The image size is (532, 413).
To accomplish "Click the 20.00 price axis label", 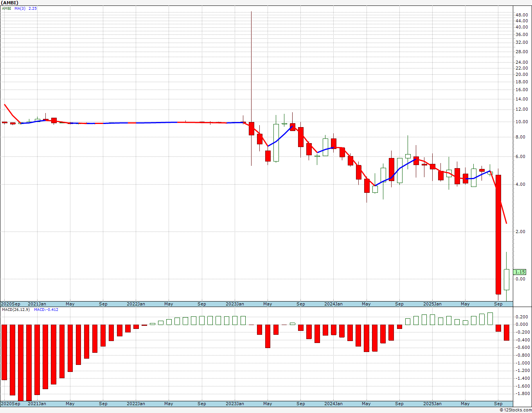I will pyautogui.click(x=521, y=74).
